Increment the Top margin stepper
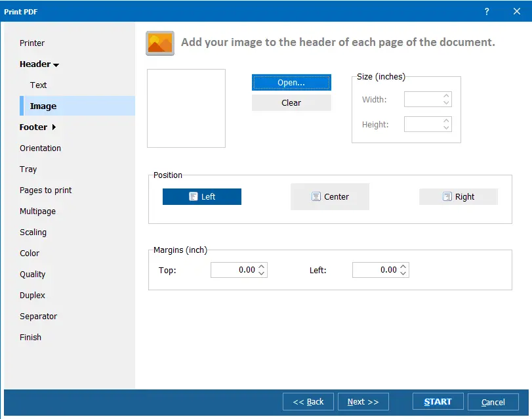 261,267
